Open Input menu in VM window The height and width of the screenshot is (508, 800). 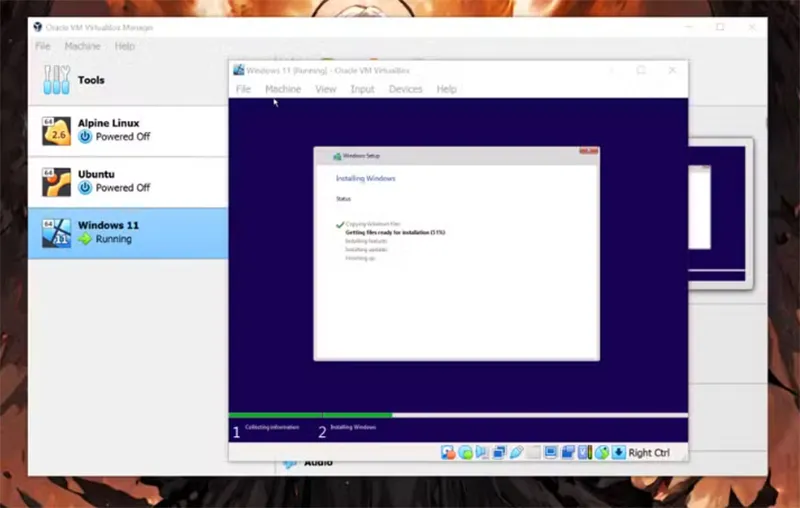tap(362, 89)
